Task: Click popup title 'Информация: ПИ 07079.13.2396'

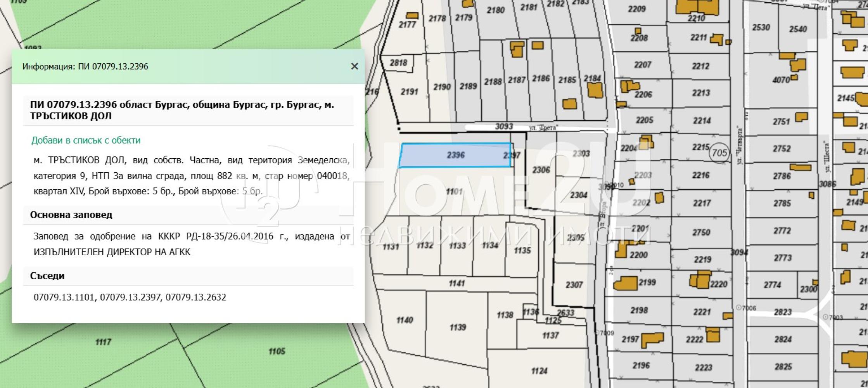Action: (85, 66)
